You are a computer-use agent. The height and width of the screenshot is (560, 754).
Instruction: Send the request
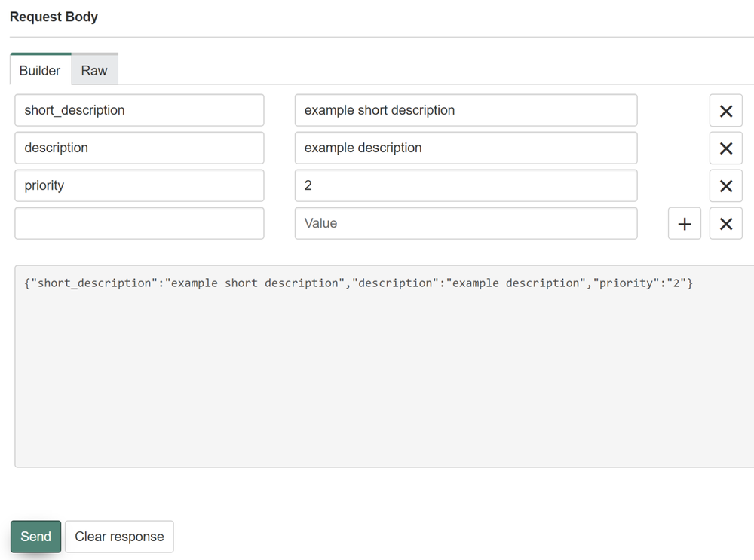(x=35, y=537)
